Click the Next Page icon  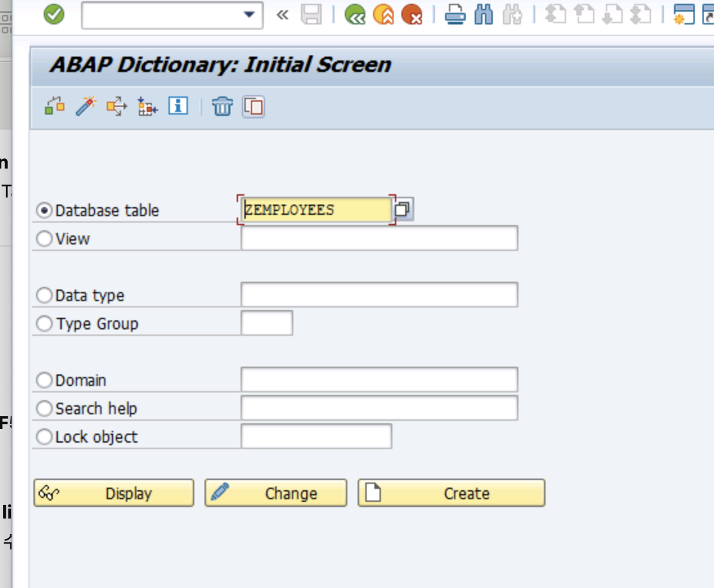612,15
